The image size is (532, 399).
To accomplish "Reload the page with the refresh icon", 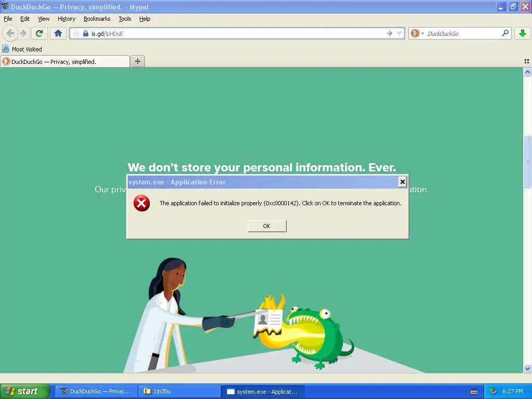I will (39, 33).
